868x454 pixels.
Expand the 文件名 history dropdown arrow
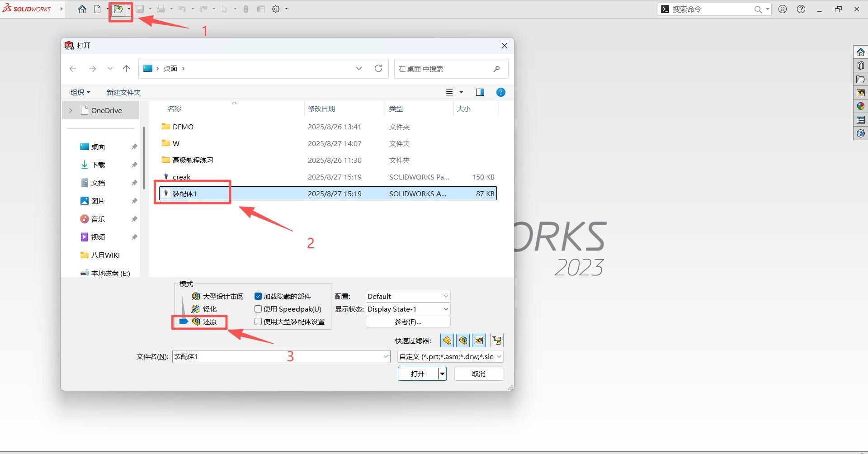(x=386, y=357)
